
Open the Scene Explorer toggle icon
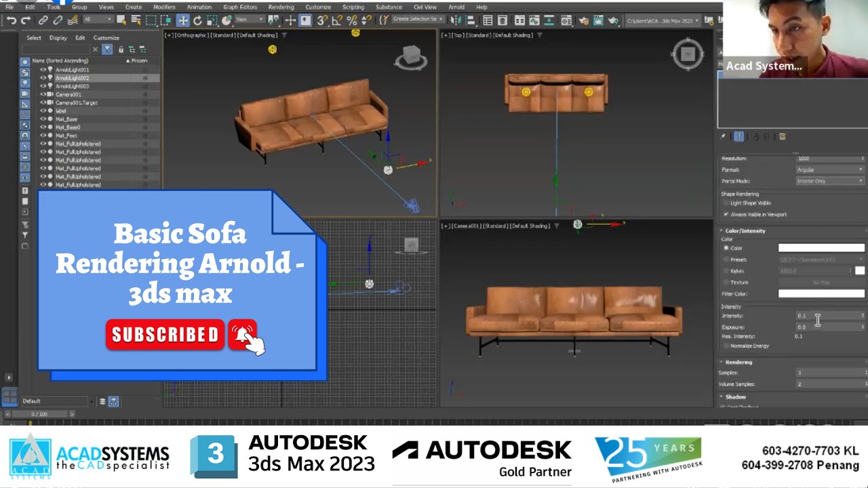coord(488,20)
